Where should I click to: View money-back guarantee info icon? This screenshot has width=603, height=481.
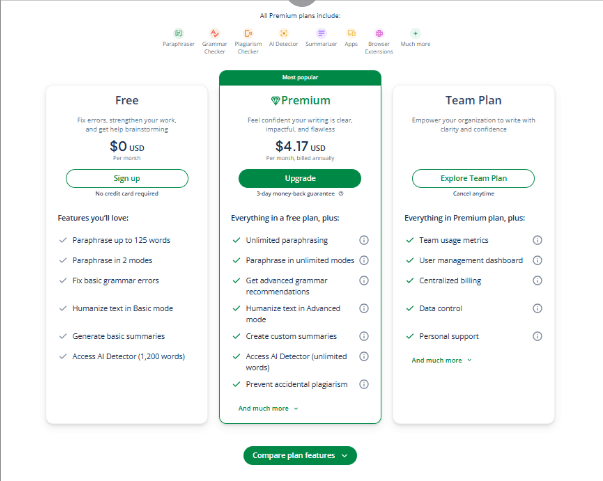(x=341, y=194)
